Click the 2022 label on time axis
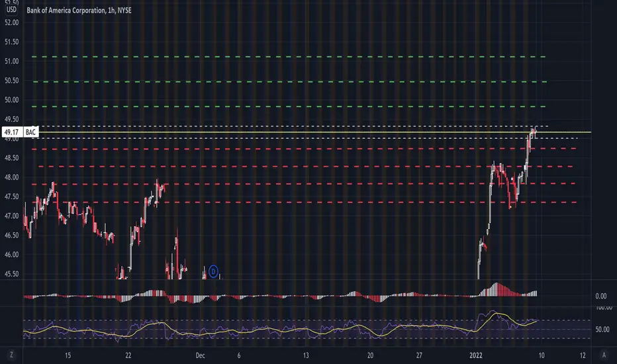 click(x=476, y=355)
